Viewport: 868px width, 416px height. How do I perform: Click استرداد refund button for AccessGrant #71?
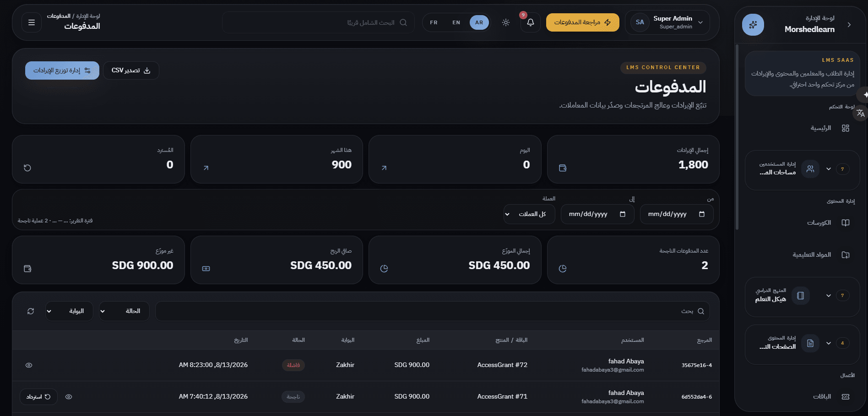(38, 397)
